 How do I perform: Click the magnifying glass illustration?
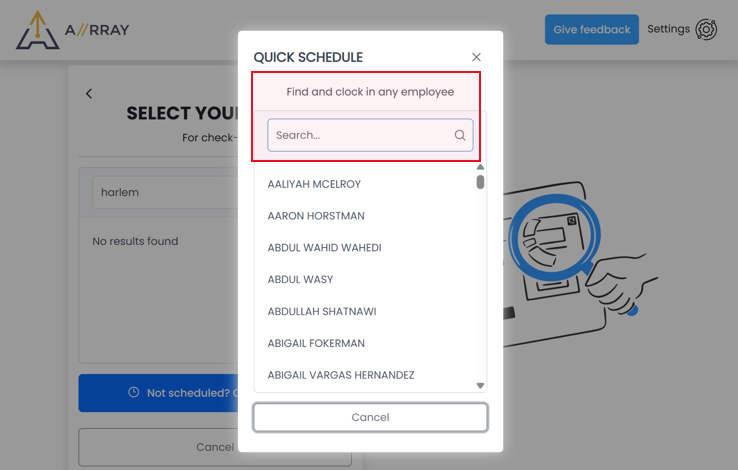click(554, 238)
